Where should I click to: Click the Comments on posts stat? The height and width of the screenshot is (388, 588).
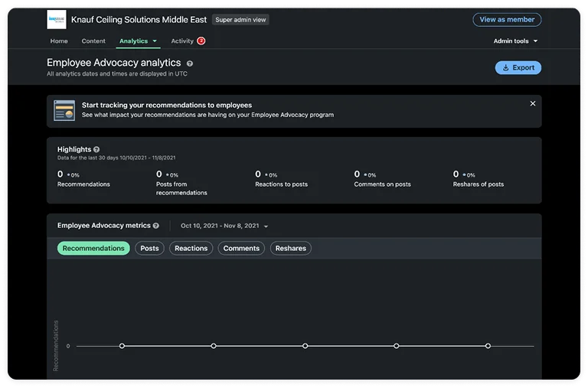point(383,179)
